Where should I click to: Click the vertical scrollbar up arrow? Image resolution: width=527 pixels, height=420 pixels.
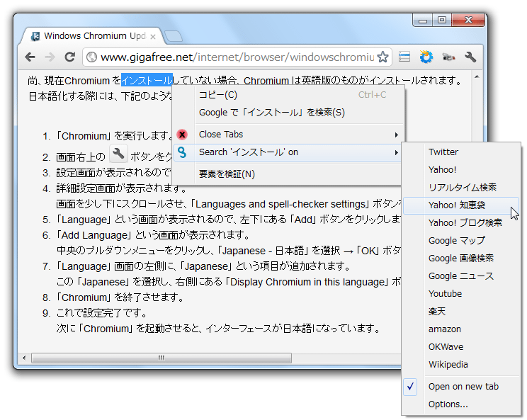(477, 77)
